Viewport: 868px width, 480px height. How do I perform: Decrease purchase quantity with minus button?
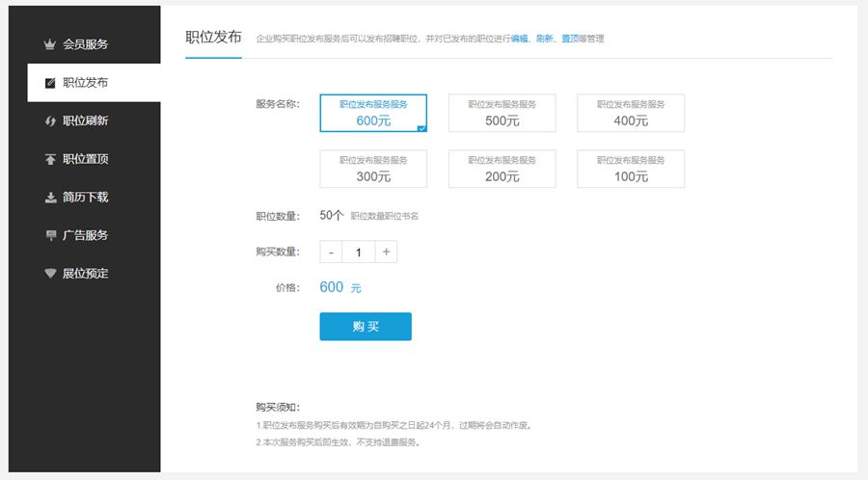coord(331,253)
